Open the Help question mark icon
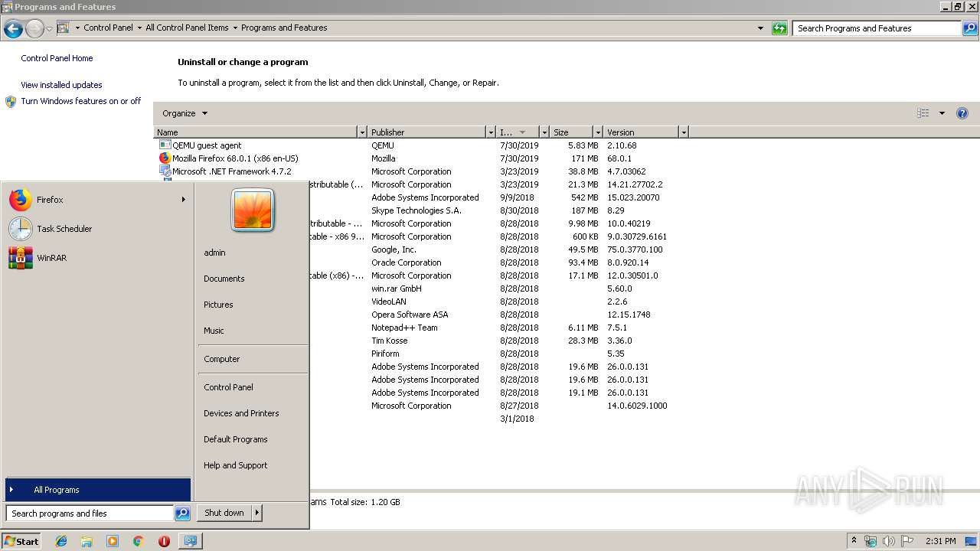Screen dimensions: 980x551 pyautogui.click(x=962, y=113)
